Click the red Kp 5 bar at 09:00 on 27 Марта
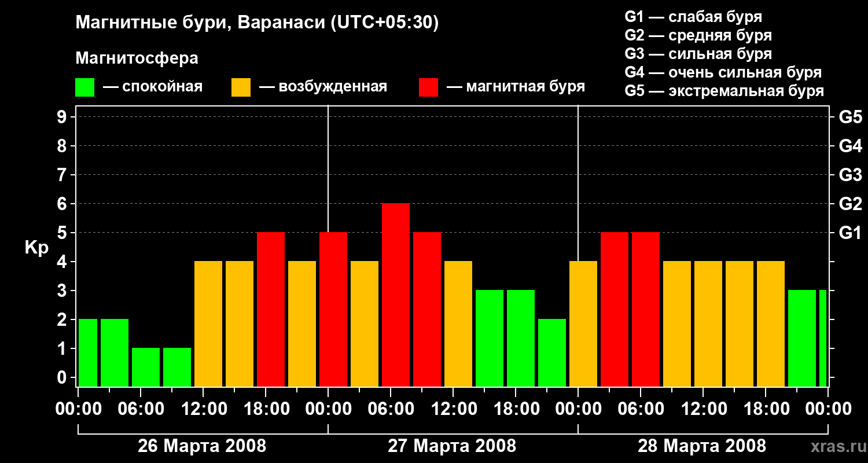The width and height of the screenshot is (868, 463). [427, 310]
